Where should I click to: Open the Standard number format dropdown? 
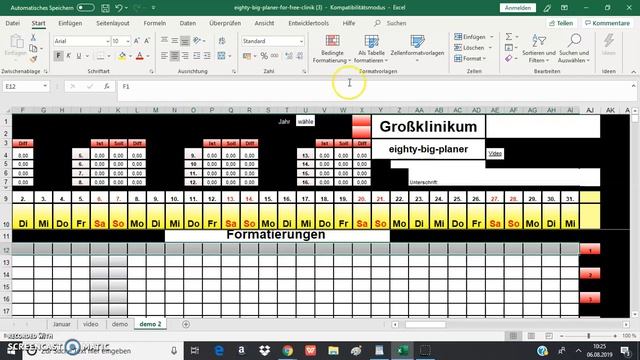(x=301, y=41)
